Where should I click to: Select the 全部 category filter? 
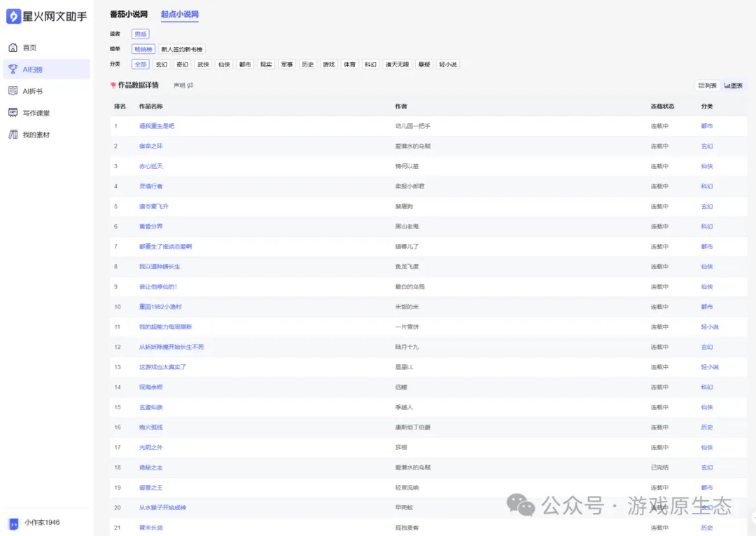tap(140, 64)
